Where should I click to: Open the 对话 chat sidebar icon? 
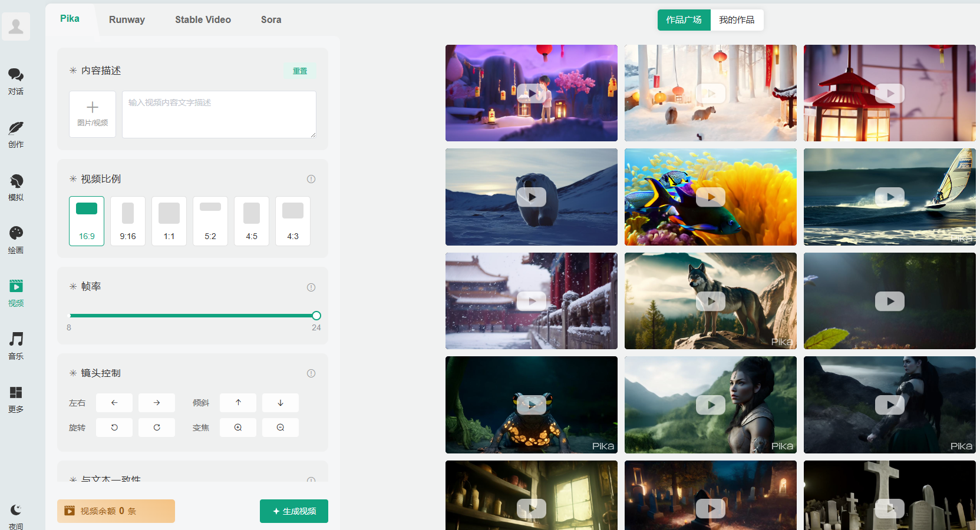coord(16,75)
